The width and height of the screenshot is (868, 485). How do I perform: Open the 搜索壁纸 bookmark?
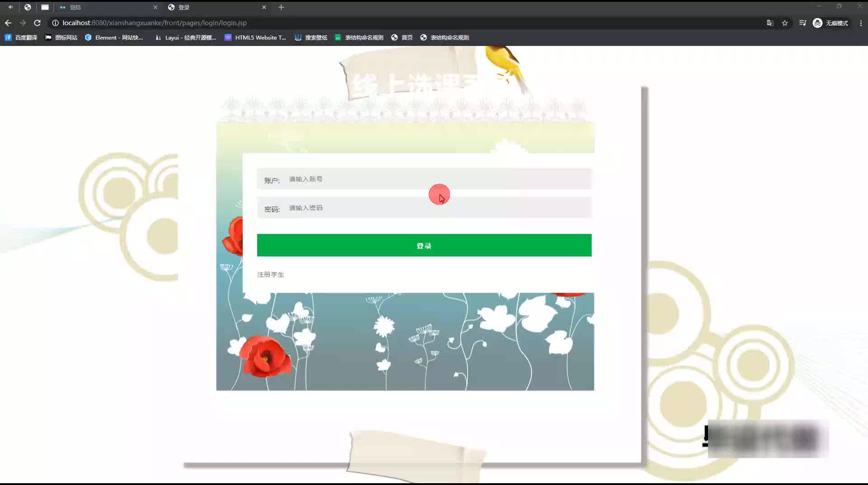pos(311,38)
